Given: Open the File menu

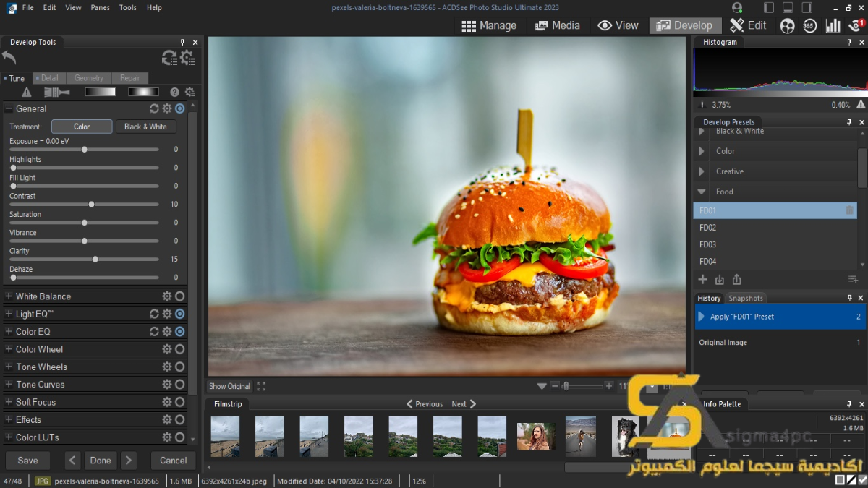Looking at the screenshot, I should point(27,7).
